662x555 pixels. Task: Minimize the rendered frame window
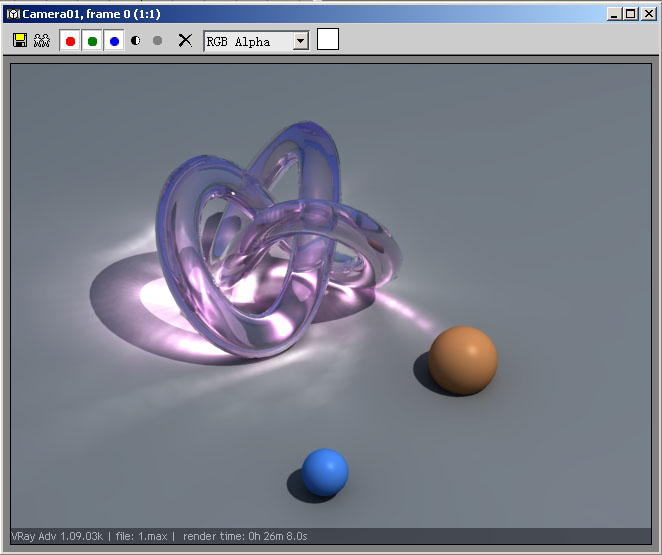pyautogui.click(x=613, y=14)
